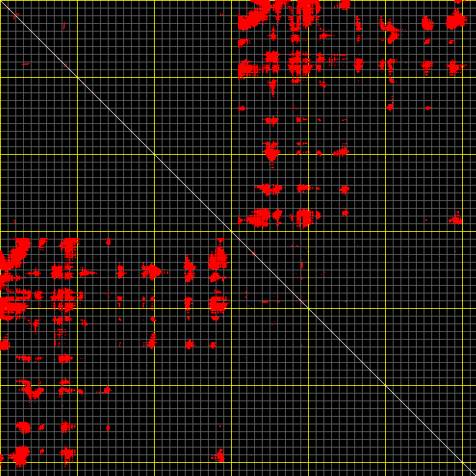Viewport: 476px width, 476px height.
Task: Click the red cluster at the bottom edge beside the third vertical yellow line
Action: point(220,457)
